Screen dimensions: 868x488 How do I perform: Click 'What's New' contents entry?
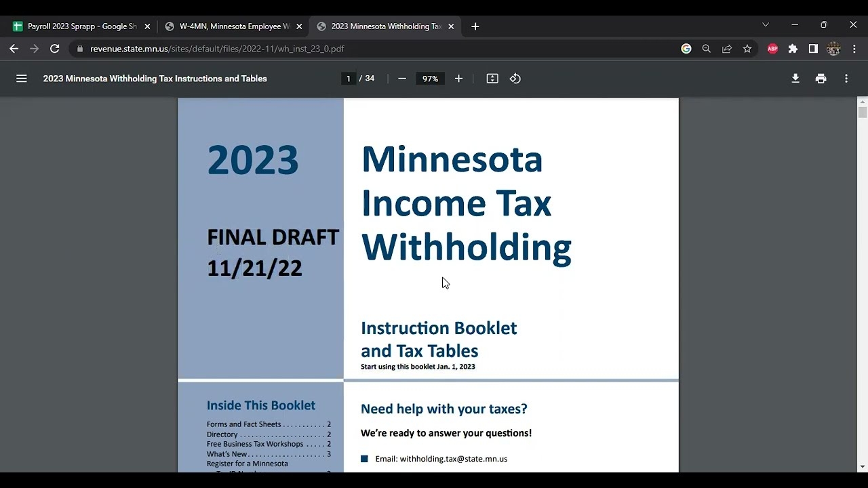(269, 454)
